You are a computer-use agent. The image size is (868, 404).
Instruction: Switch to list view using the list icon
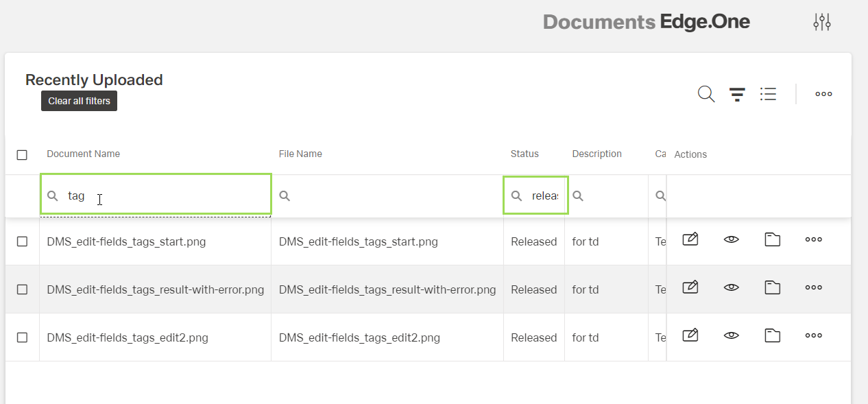click(x=768, y=94)
